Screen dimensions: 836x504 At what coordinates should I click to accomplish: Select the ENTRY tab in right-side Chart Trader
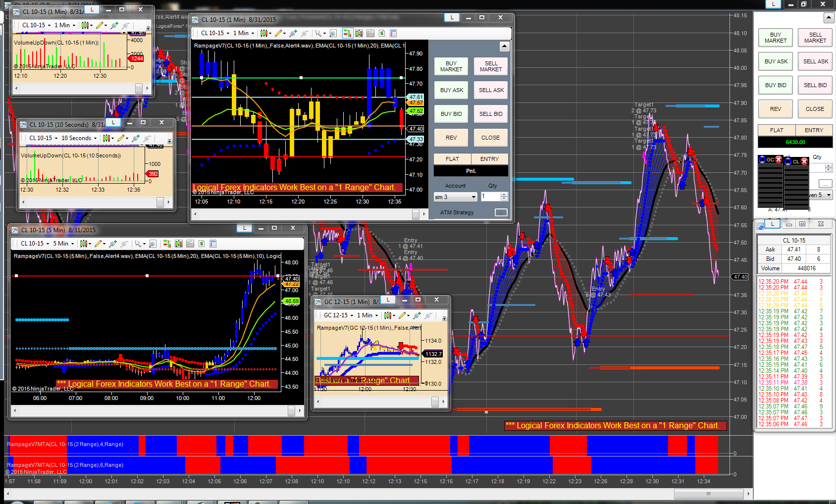(814, 130)
